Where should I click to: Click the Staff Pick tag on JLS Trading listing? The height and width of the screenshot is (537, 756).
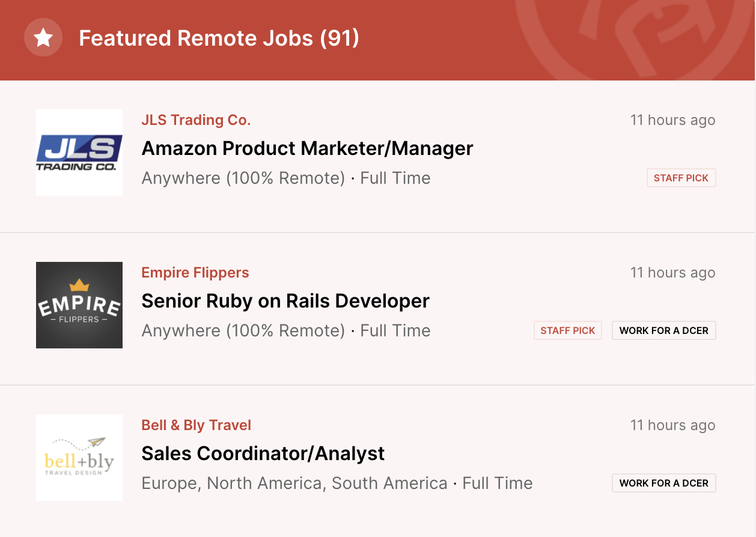coord(681,178)
